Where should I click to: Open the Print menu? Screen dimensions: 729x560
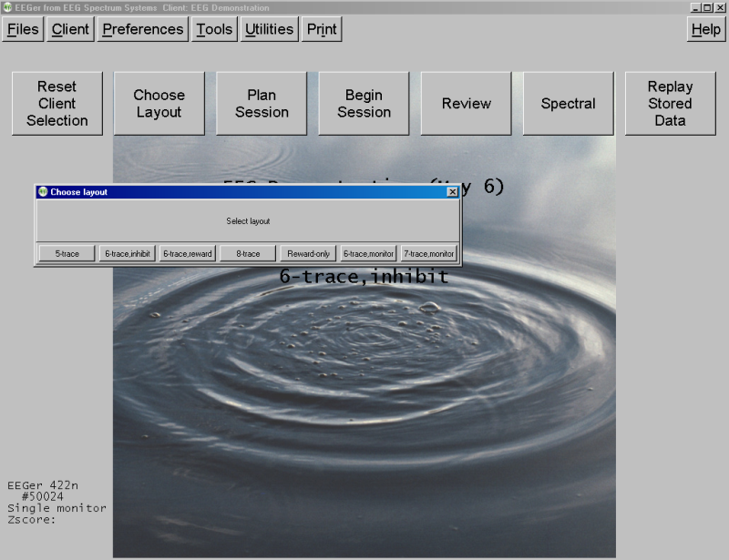pos(322,29)
